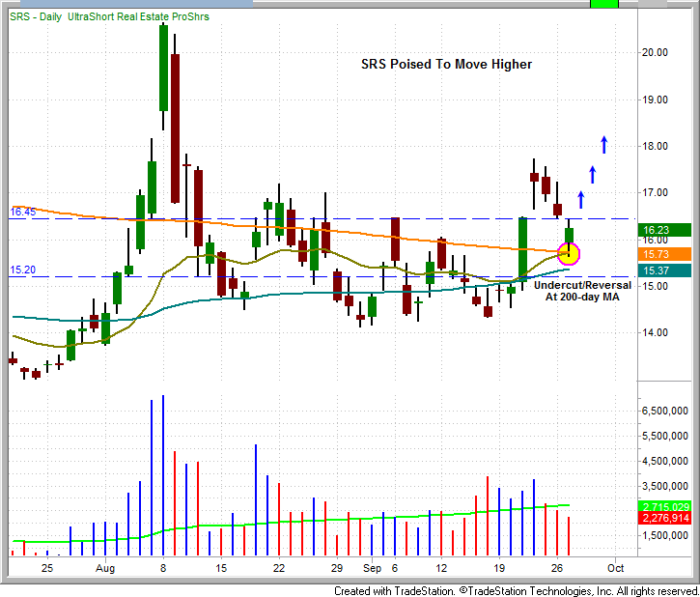Click the teal 15.37 moving average label

click(664, 270)
